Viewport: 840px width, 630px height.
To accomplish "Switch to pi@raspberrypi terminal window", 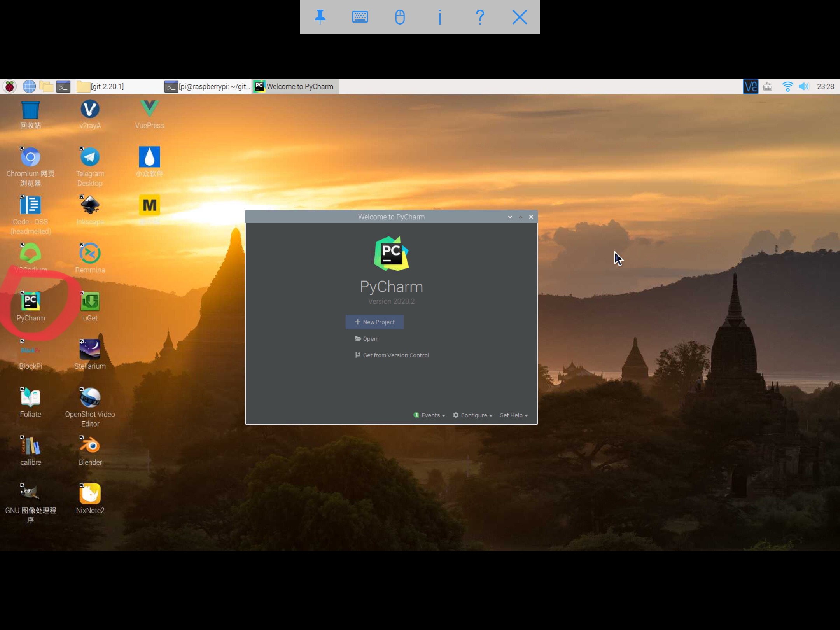I will [x=207, y=86].
